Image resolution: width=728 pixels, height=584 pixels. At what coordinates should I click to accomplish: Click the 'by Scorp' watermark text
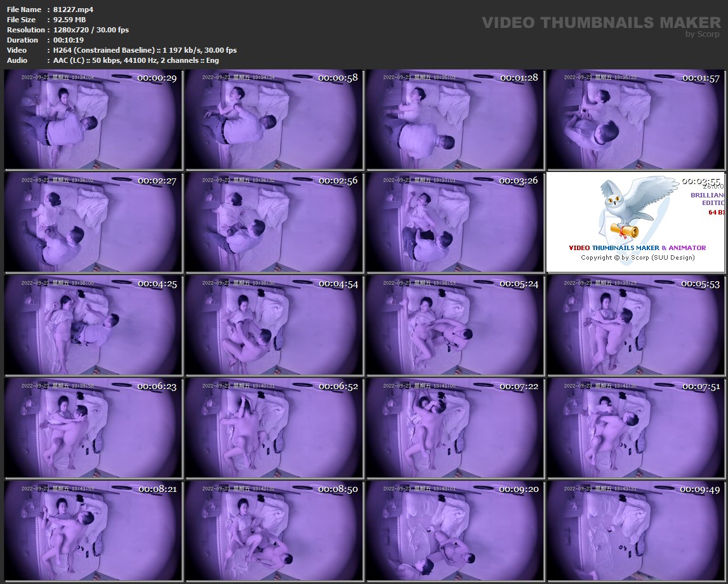point(703,34)
